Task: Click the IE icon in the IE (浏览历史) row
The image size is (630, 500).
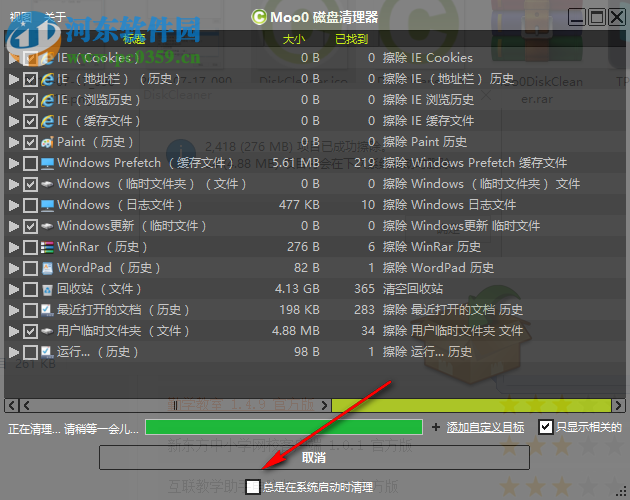Action: [x=47, y=100]
